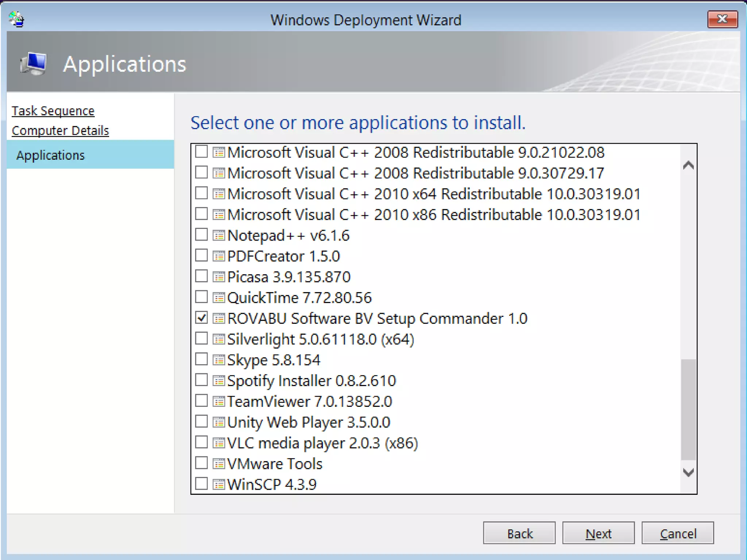Click the PDFCreator 1.5.0 list icon
The width and height of the screenshot is (747, 560).
click(218, 256)
